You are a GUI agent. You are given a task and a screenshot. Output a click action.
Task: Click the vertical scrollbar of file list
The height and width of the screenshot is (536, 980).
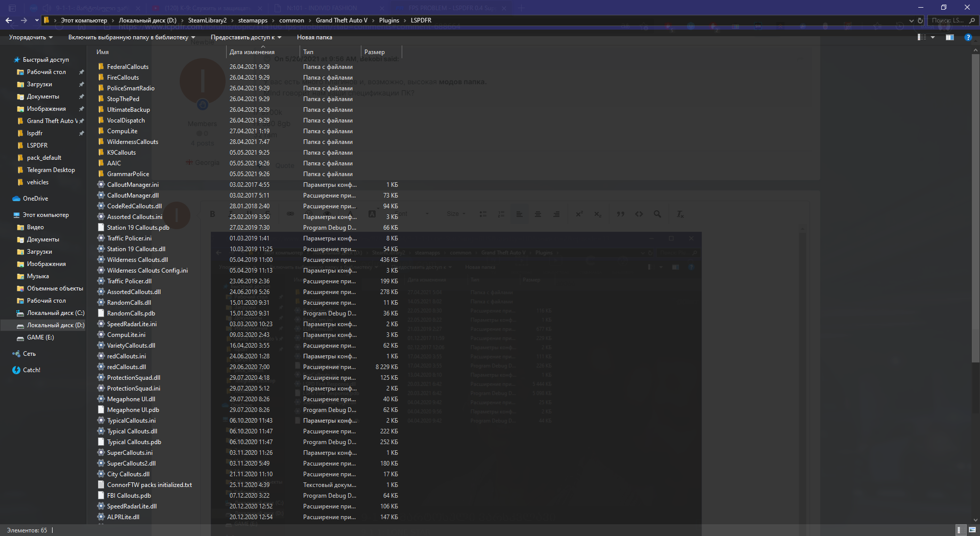[975, 204]
